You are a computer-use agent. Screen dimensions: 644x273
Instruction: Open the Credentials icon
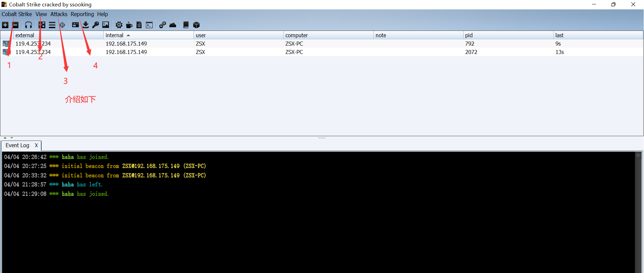(75, 25)
